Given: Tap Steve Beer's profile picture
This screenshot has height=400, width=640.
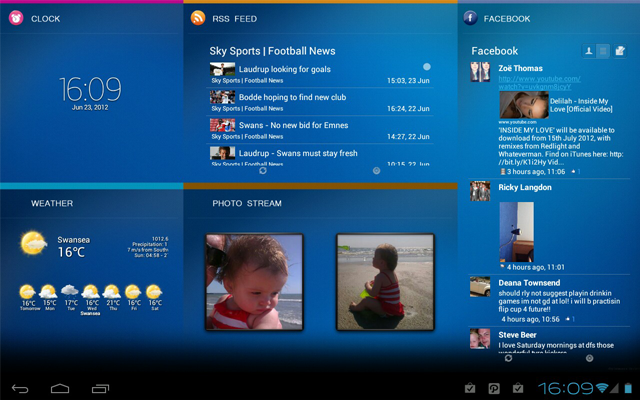Looking at the screenshot, I should pyautogui.click(x=480, y=339).
